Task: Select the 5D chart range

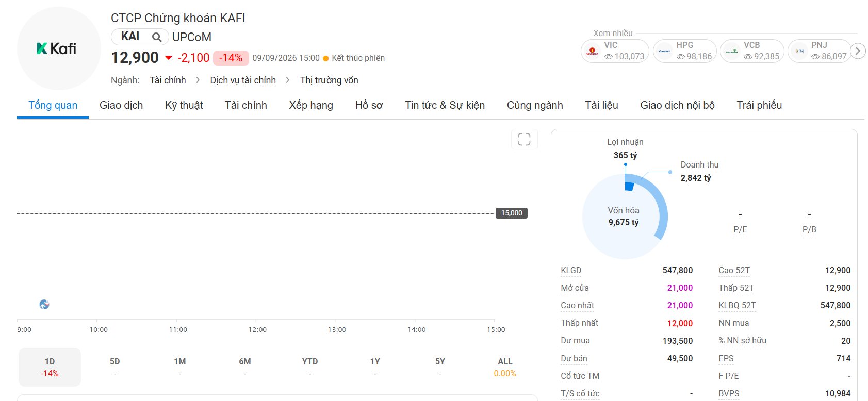Action: tap(114, 367)
